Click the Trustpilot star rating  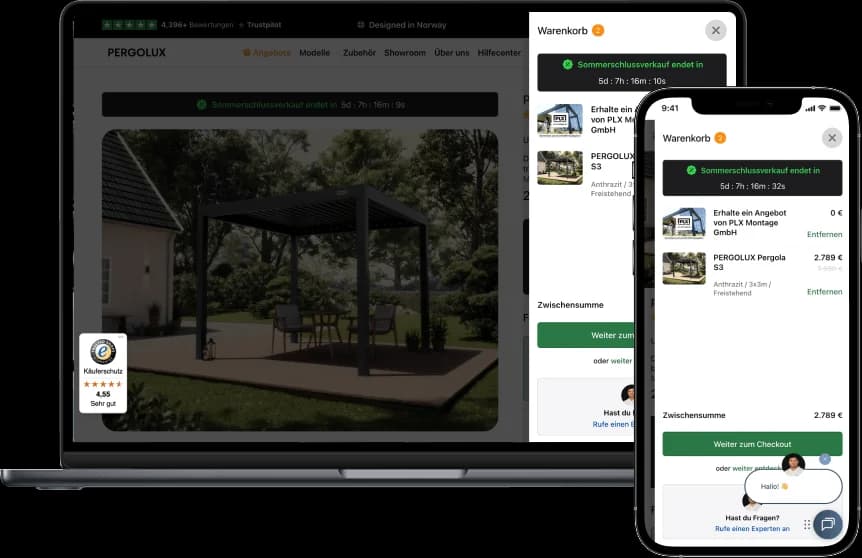click(x=129, y=25)
